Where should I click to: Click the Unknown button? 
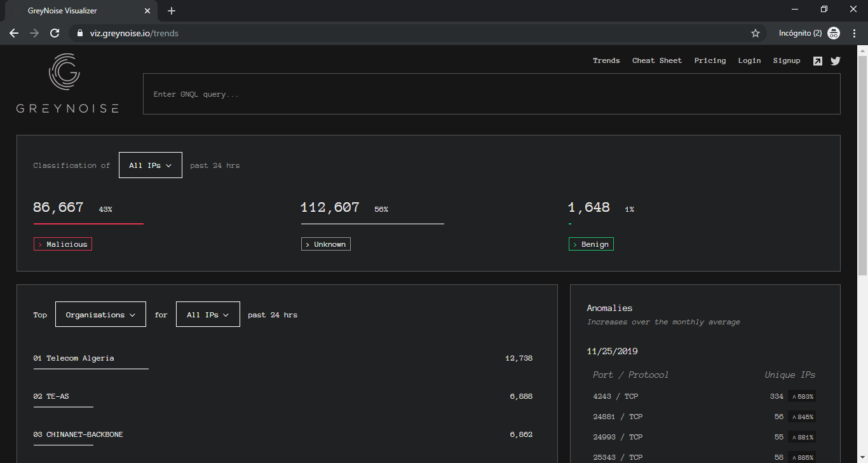[x=326, y=244]
